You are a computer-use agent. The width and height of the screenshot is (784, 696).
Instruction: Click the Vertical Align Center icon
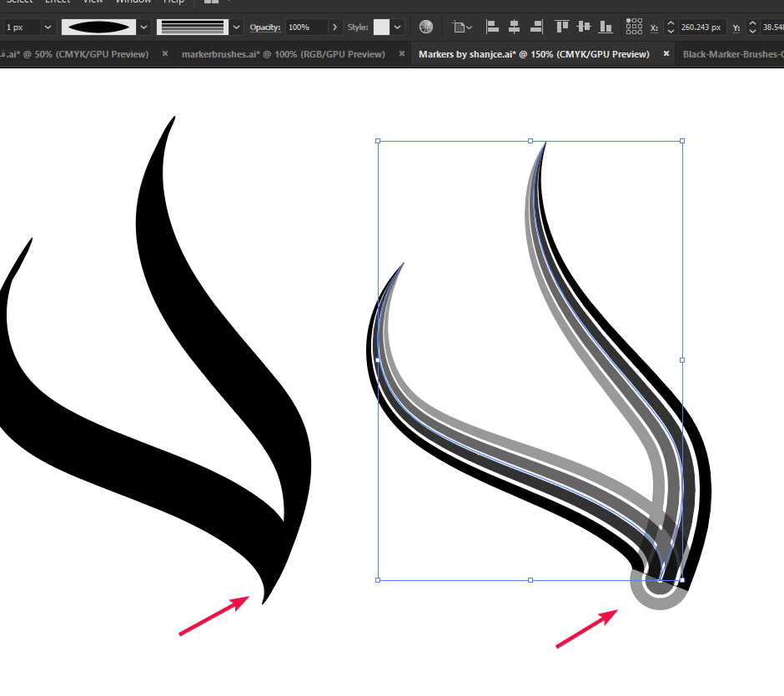(584, 27)
